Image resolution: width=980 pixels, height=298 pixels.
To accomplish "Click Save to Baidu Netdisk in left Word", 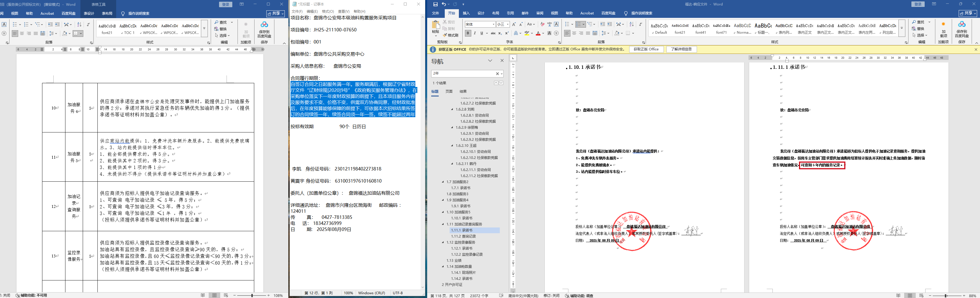I will (264, 29).
